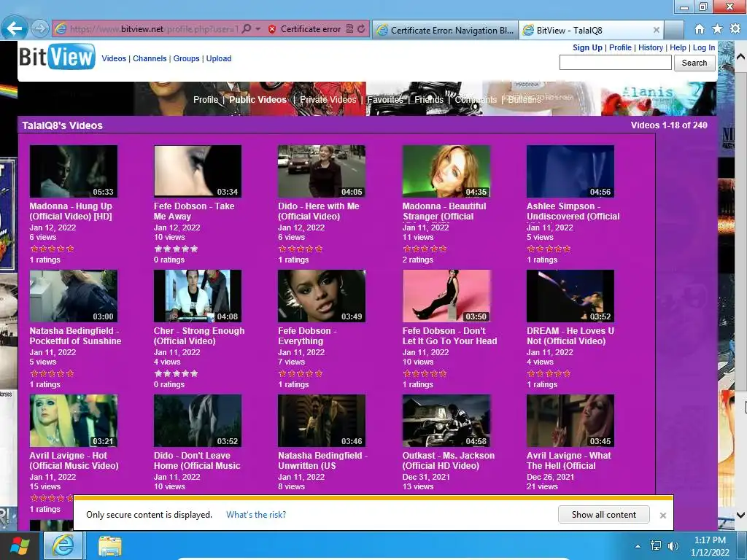
Task: Open the Windows Start button
Action: 20,545
